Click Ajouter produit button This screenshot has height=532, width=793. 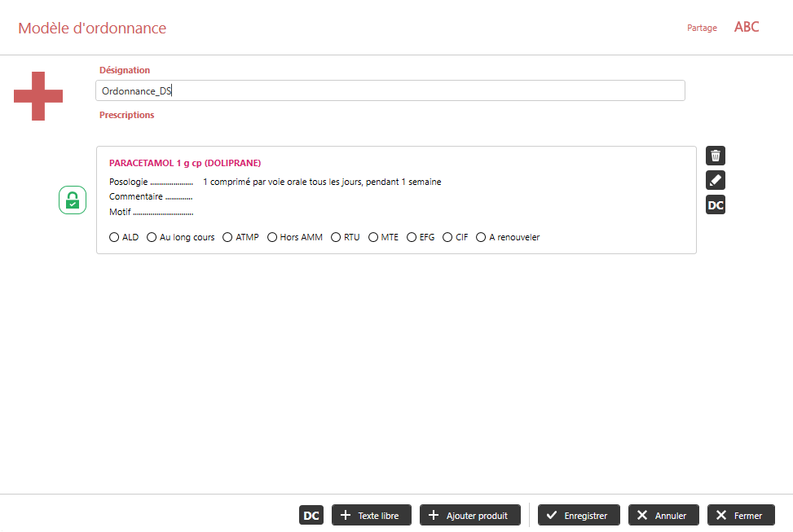pyautogui.click(x=469, y=515)
